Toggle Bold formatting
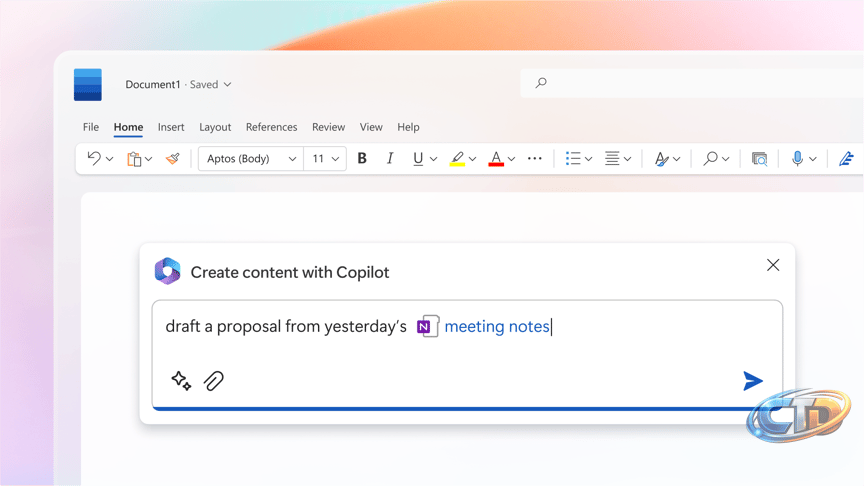 (x=362, y=159)
